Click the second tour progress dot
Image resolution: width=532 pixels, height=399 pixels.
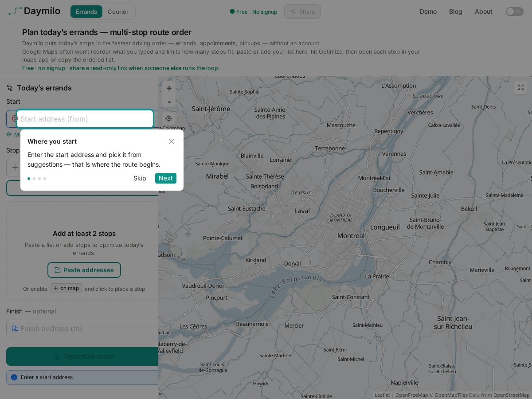34,179
